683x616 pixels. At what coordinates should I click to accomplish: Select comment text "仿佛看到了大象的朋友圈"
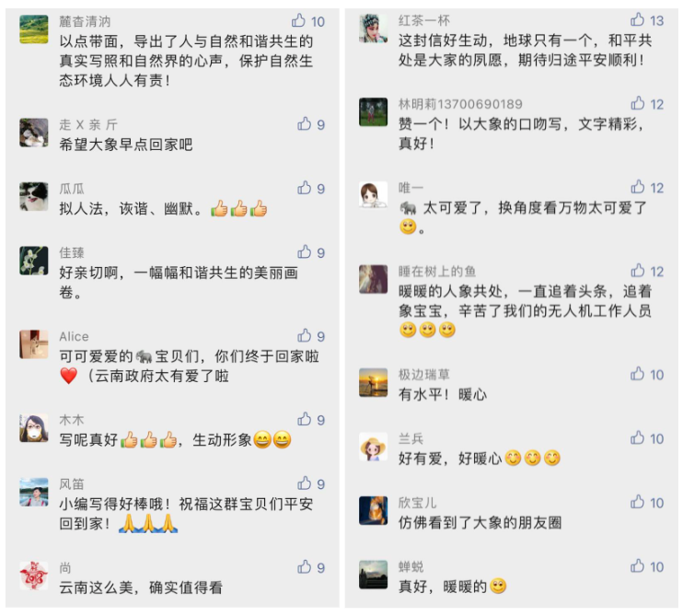pyautogui.click(x=480, y=522)
